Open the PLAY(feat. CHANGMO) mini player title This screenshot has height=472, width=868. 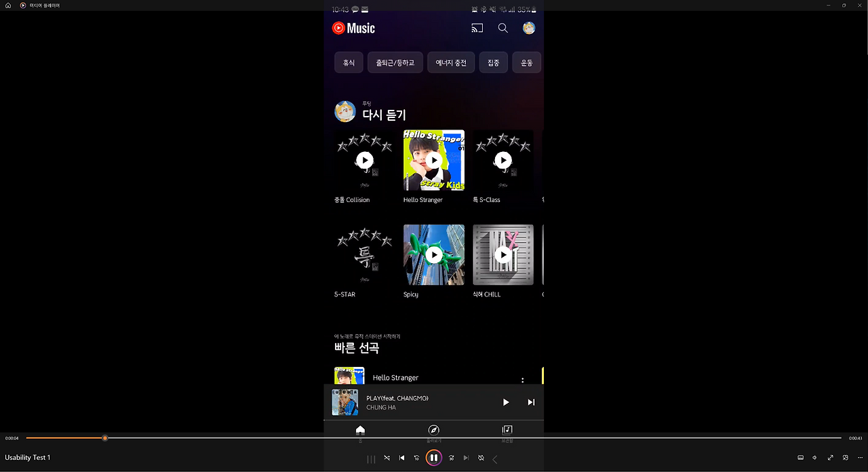[397, 398]
